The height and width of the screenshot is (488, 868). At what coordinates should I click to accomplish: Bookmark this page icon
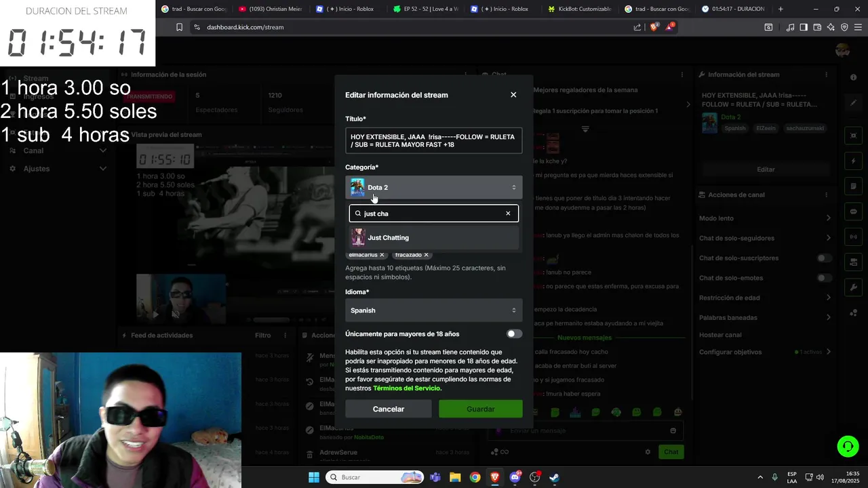[179, 27]
